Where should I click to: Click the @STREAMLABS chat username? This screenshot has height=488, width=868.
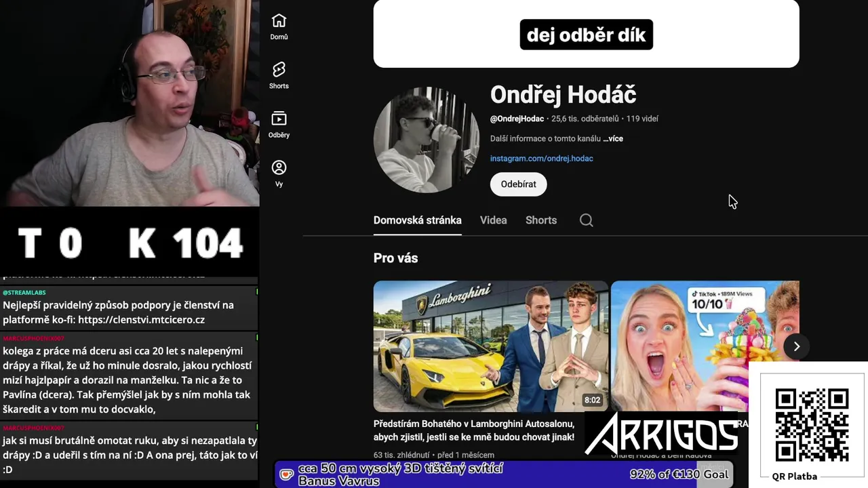[x=24, y=293]
